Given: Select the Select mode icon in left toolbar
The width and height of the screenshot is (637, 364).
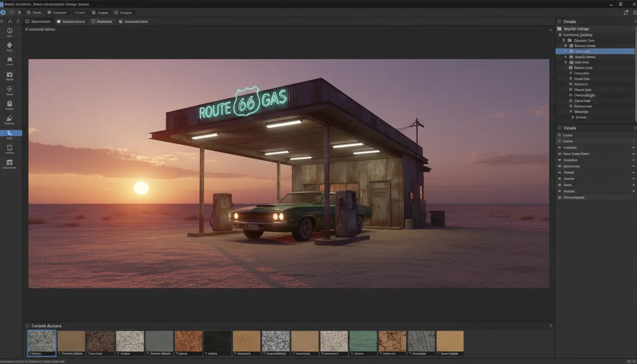Looking at the screenshot, I should (x=9, y=31).
